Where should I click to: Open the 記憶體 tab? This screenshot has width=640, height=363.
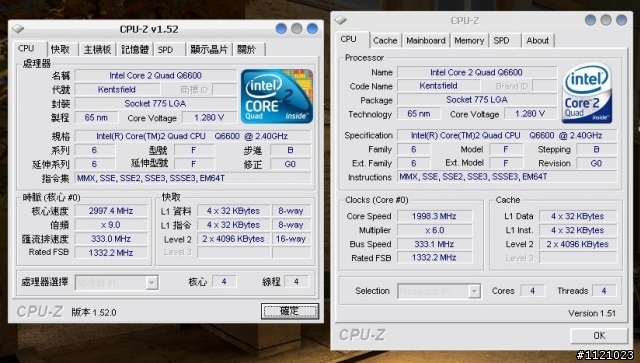click(135, 49)
